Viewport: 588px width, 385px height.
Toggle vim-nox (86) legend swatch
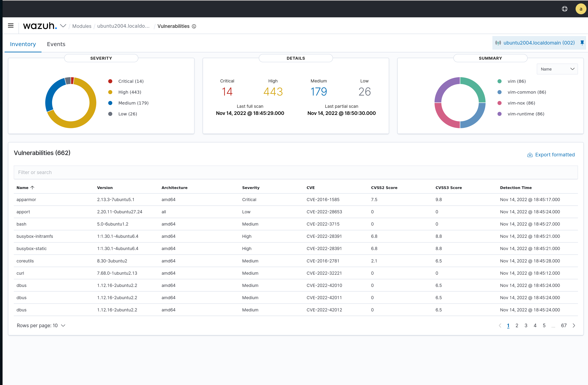click(500, 103)
